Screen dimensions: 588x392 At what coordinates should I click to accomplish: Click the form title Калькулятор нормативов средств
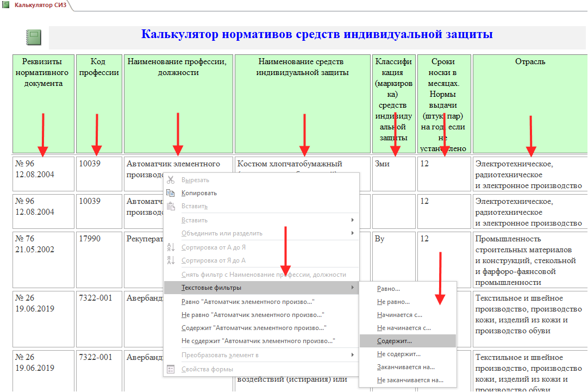tap(317, 34)
